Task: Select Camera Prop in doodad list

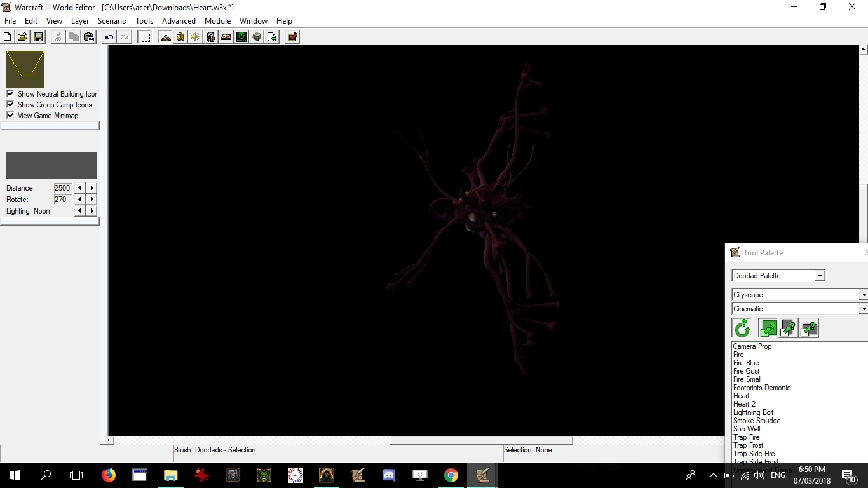Action: tap(752, 346)
